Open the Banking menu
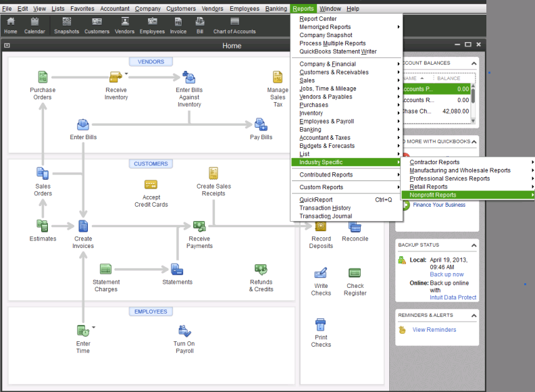The image size is (535, 392). [276, 9]
